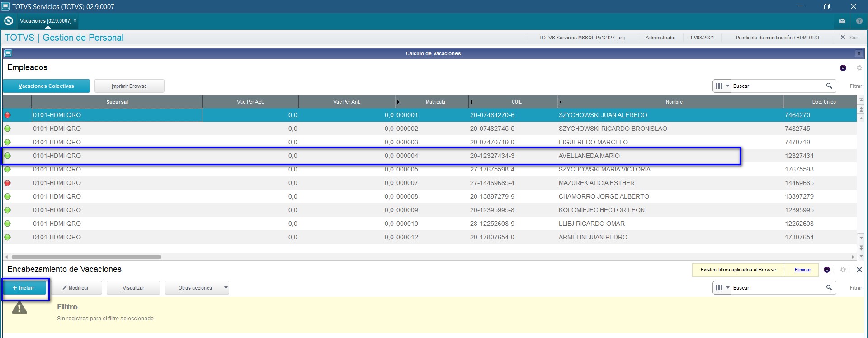Screen dimensions: 868x338
Task: Click the grid's jump-to-bottom double arrow
Action: pyautogui.click(x=861, y=248)
